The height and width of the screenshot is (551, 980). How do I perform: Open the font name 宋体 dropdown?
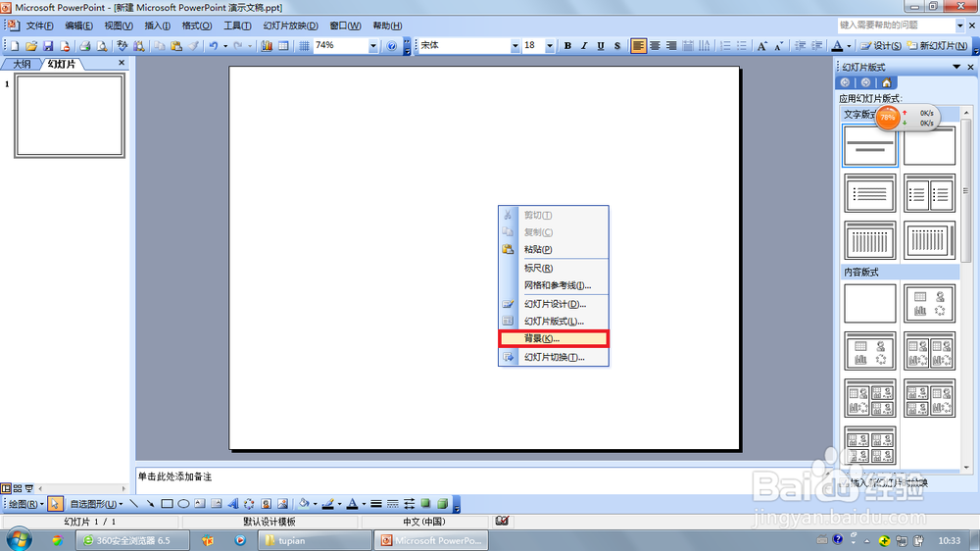515,46
